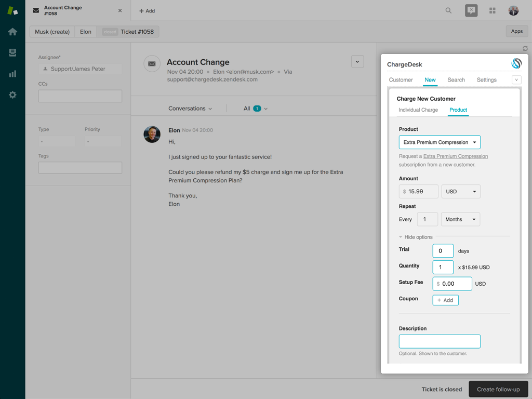
Task: Click the refresh apps icon
Action: coord(525,48)
